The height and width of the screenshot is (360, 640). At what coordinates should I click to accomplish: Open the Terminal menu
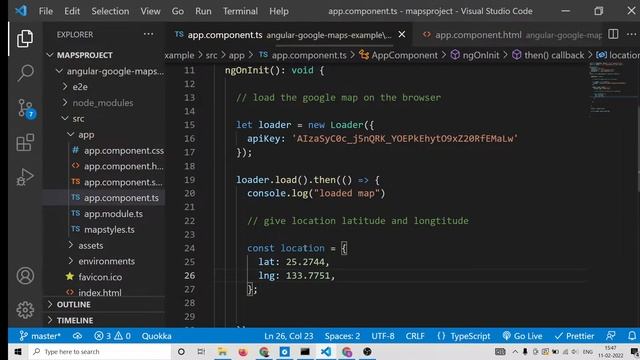tap(240, 11)
